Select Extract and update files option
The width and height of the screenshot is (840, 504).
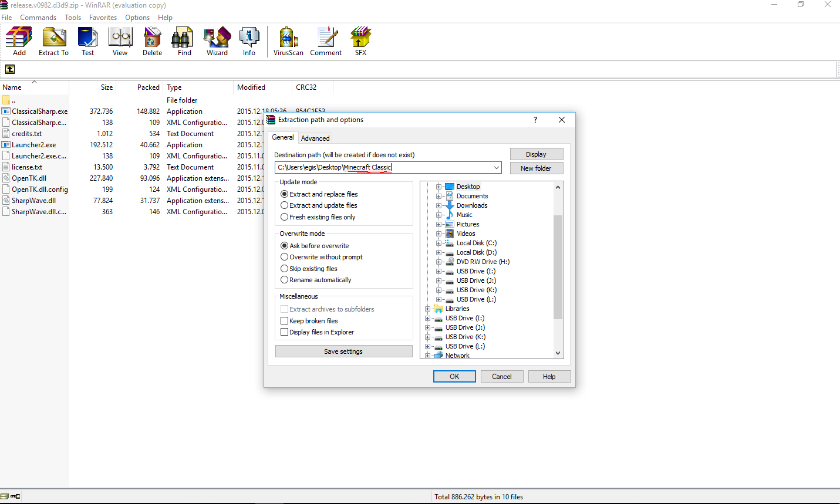319,205
